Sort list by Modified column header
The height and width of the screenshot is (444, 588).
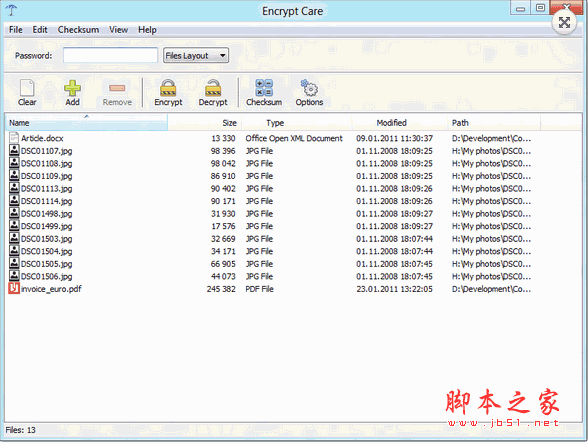pyautogui.click(x=399, y=123)
